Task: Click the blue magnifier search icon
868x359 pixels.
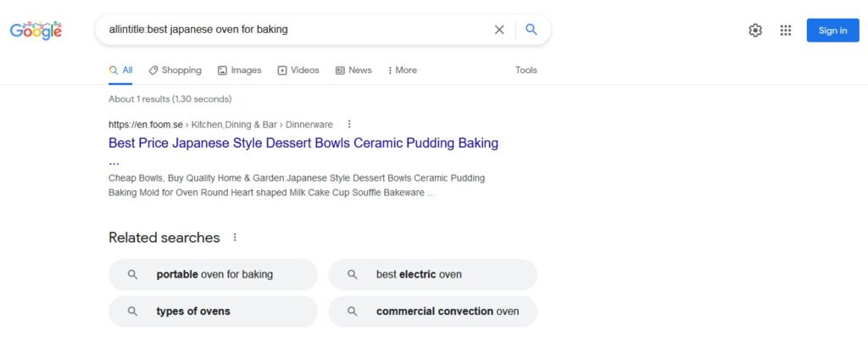Action: pyautogui.click(x=531, y=30)
